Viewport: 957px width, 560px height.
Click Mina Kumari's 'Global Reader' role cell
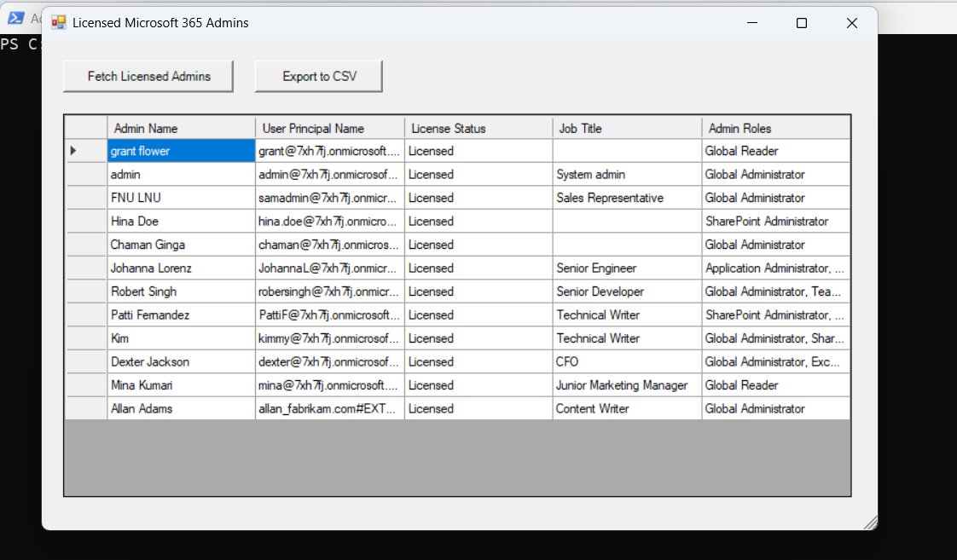coord(775,385)
